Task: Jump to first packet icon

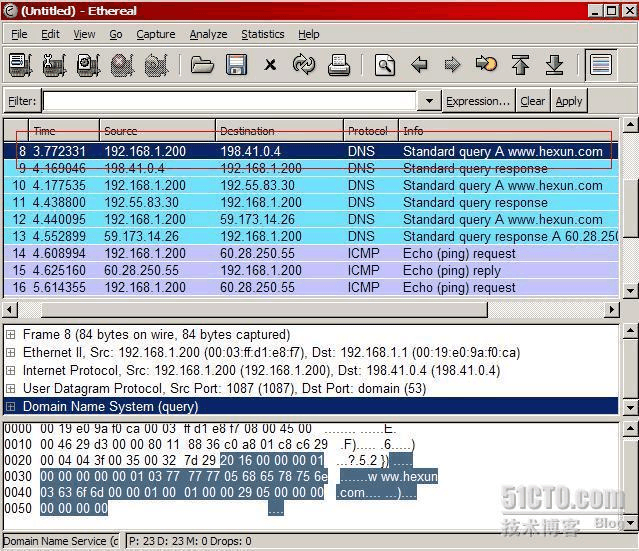Action: (x=520, y=65)
